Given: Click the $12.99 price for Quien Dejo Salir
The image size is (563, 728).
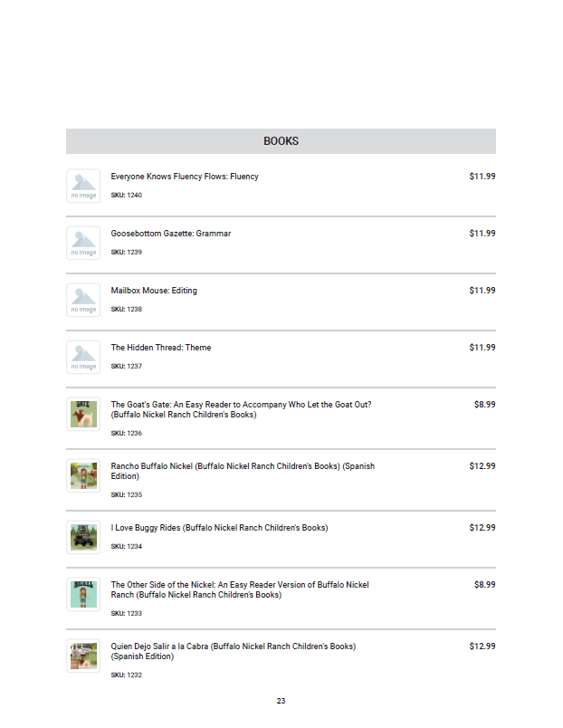Looking at the screenshot, I should [482, 647].
